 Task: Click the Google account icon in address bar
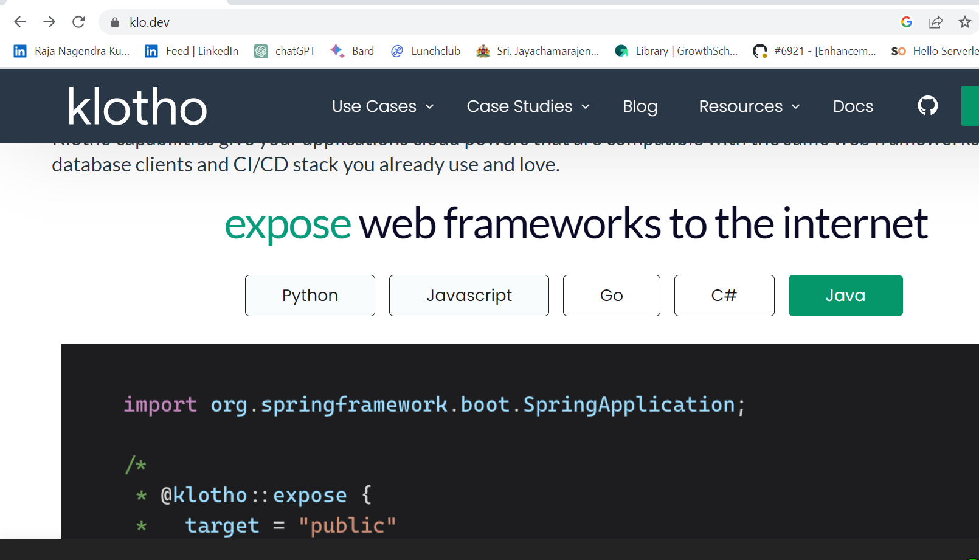pyautogui.click(x=906, y=22)
